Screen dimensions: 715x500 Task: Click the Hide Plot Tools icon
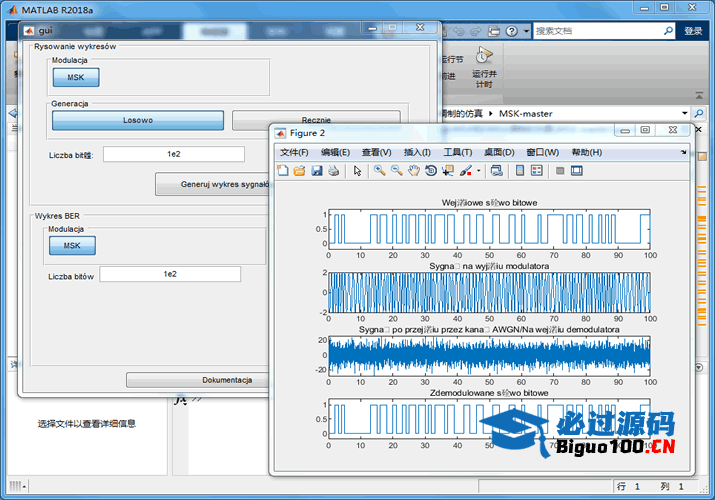coord(560,171)
